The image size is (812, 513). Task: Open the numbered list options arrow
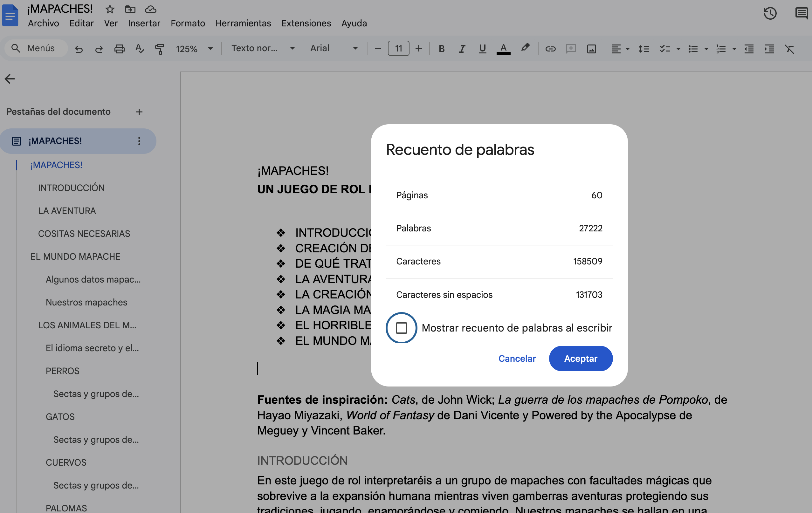click(734, 49)
